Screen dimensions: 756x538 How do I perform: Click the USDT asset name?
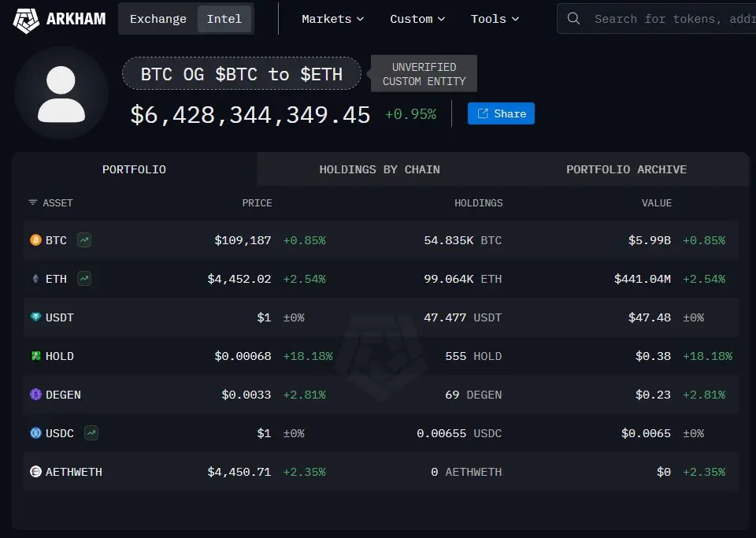tap(59, 317)
